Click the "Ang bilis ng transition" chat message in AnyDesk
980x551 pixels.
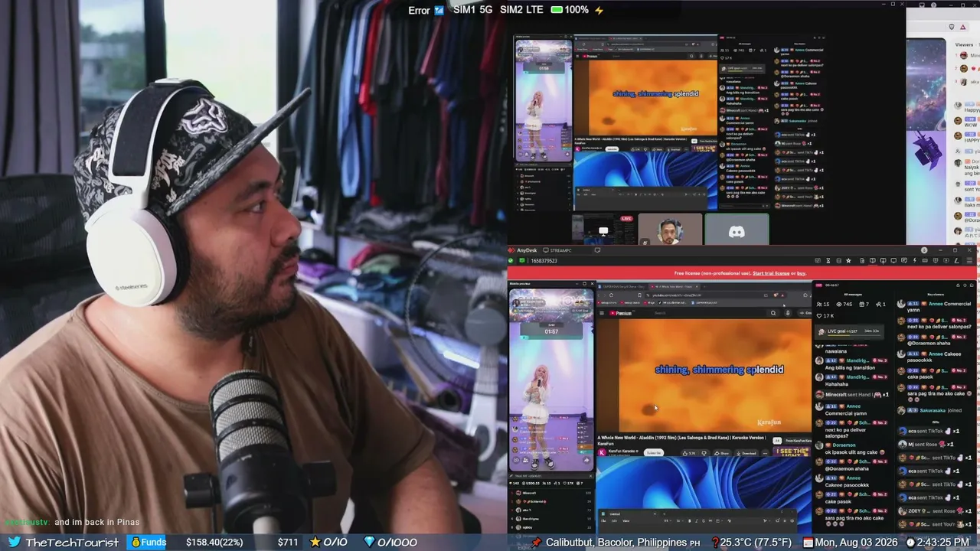[x=850, y=368]
